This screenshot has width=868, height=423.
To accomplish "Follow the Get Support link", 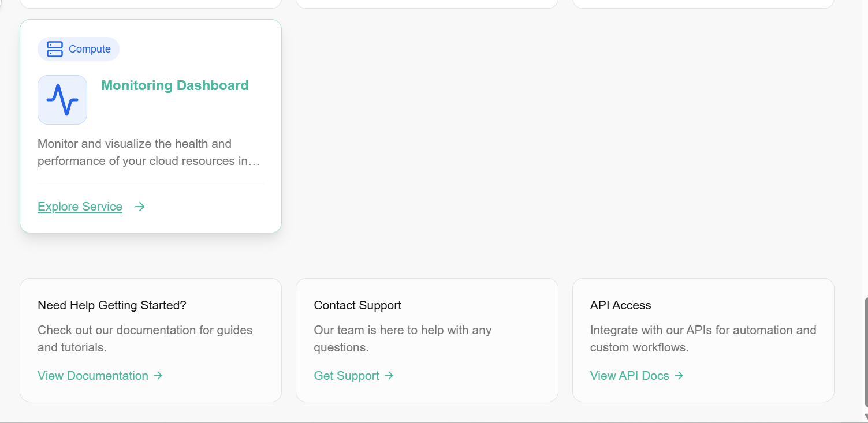I will pos(347,376).
